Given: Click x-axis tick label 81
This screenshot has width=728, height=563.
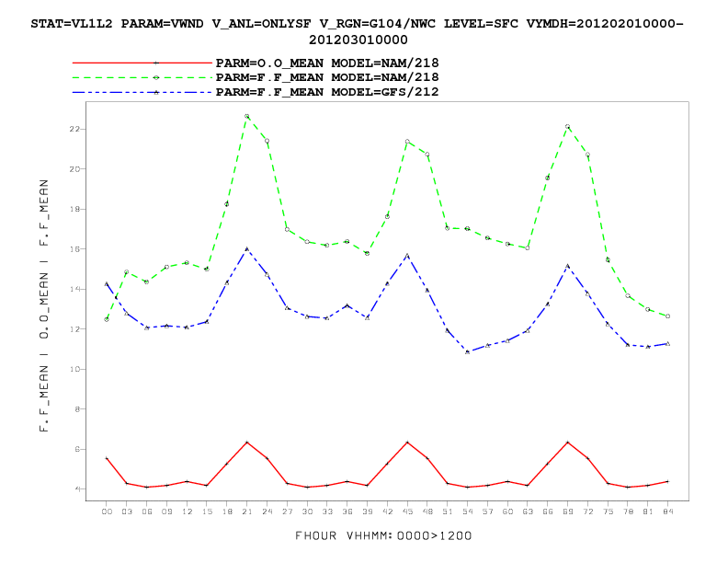Looking at the screenshot, I should (x=648, y=511).
